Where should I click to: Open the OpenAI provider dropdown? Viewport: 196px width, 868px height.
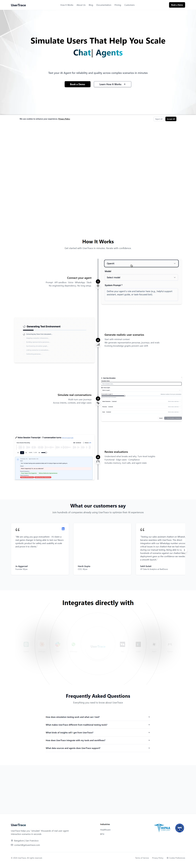point(141,263)
